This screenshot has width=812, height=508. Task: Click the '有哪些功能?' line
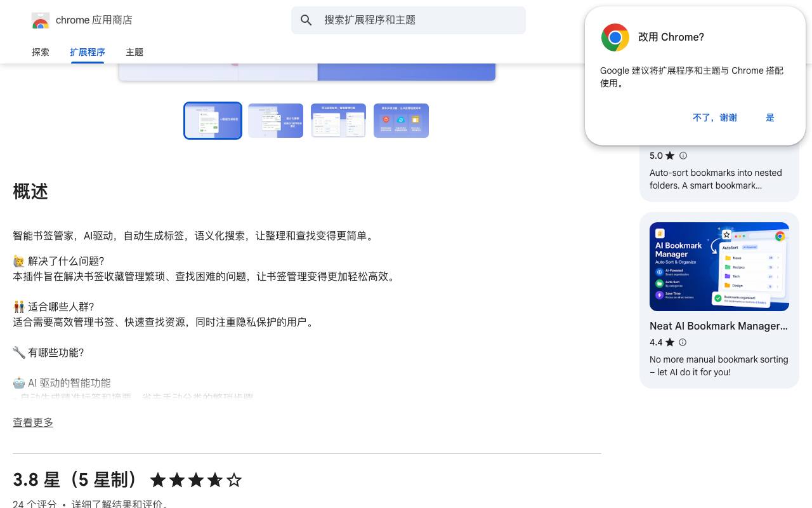[x=48, y=352]
